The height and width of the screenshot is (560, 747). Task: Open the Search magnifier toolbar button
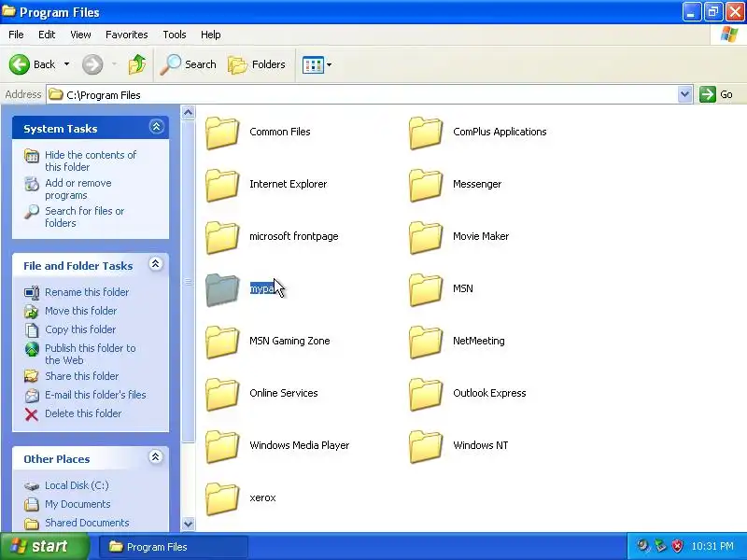189,64
